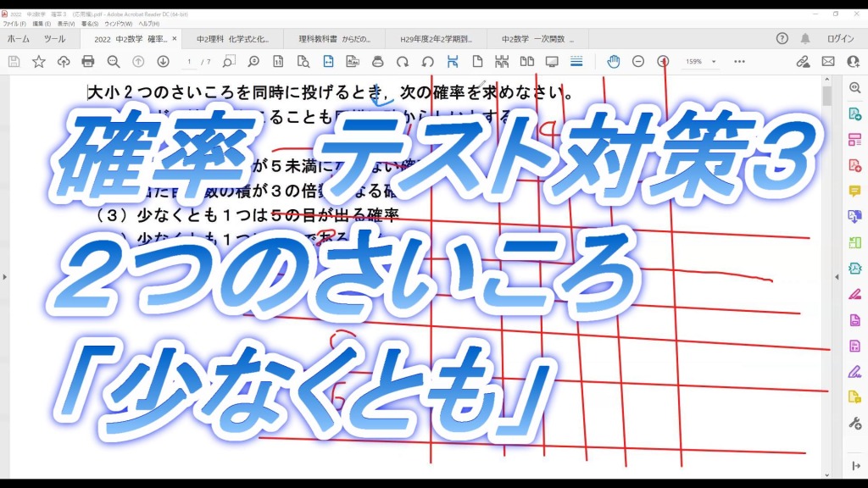Viewport: 868px width, 488px height.
Task: Rotate the page view clockwise
Action: coord(403,62)
